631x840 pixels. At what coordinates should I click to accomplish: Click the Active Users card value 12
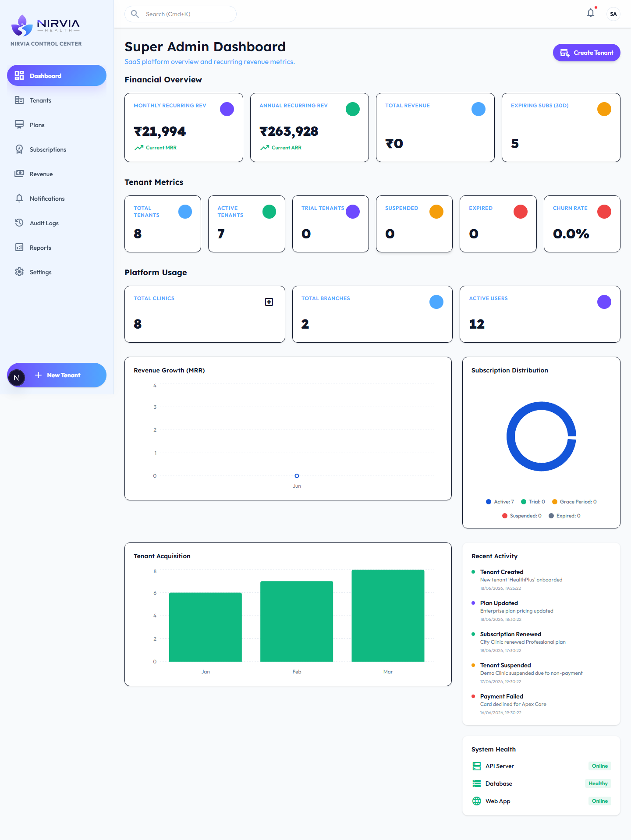tap(477, 324)
